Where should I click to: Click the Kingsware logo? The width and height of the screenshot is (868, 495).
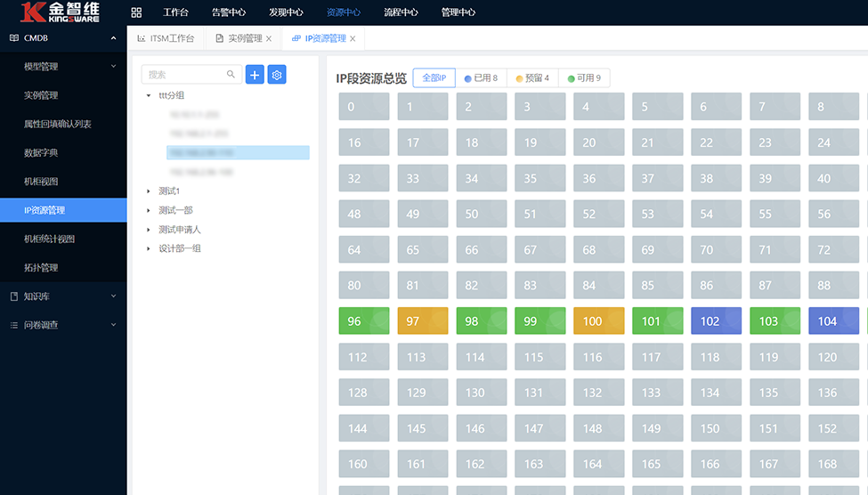(x=60, y=12)
